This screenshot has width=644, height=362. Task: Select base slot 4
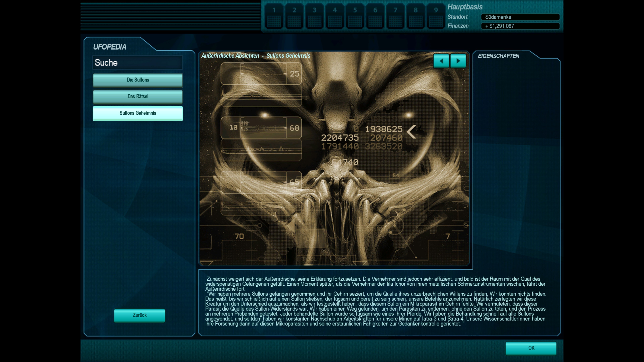[x=335, y=16]
